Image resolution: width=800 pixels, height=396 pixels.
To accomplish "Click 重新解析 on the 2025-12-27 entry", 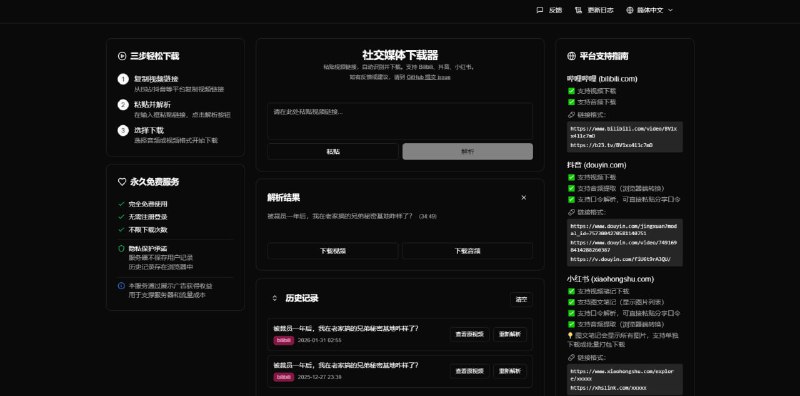I will coord(510,372).
